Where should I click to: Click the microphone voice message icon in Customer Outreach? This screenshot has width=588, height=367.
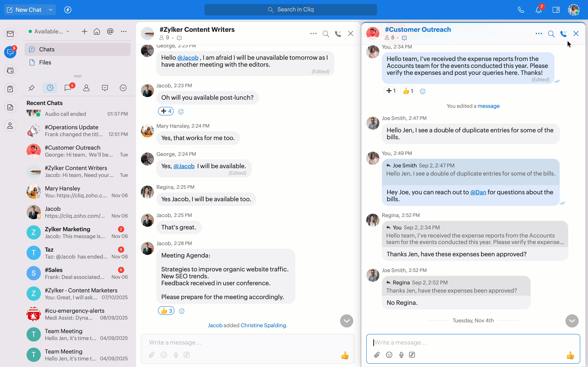click(401, 355)
